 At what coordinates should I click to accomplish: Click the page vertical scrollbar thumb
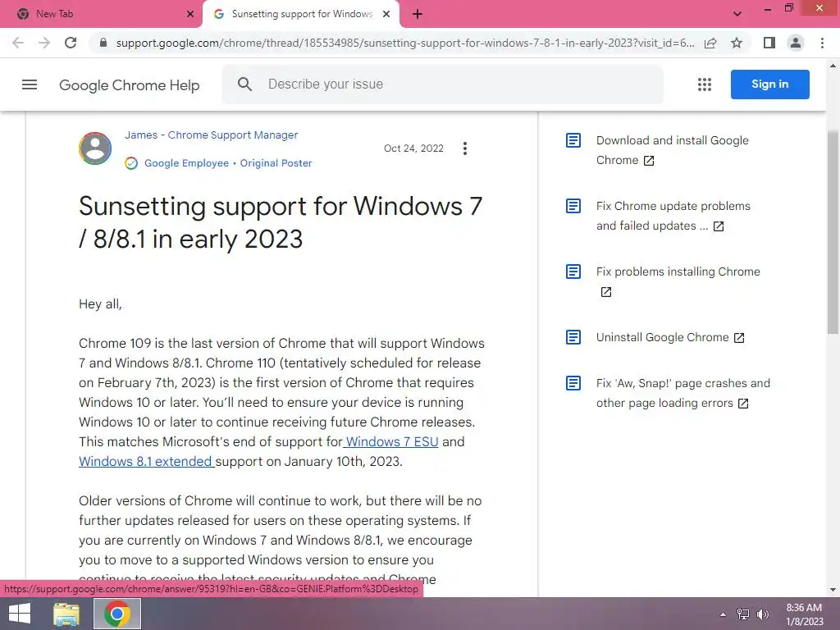point(833,231)
